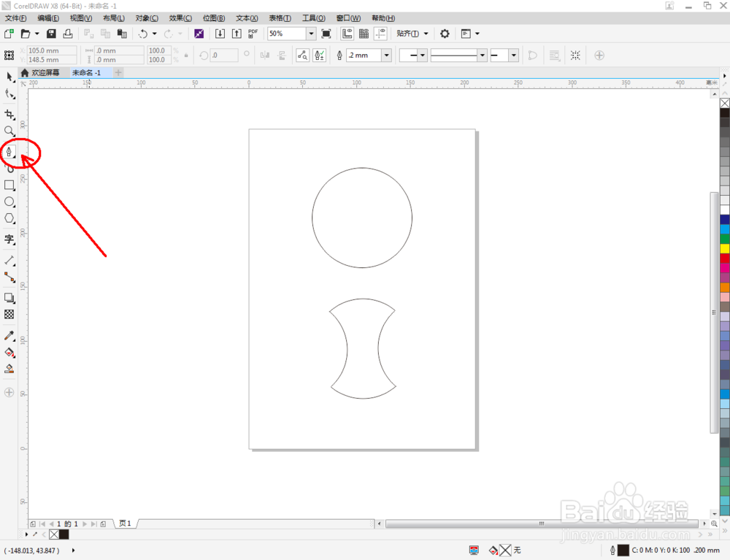
Task: Click the yellow palette swatch
Action: pyautogui.click(x=725, y=248)
